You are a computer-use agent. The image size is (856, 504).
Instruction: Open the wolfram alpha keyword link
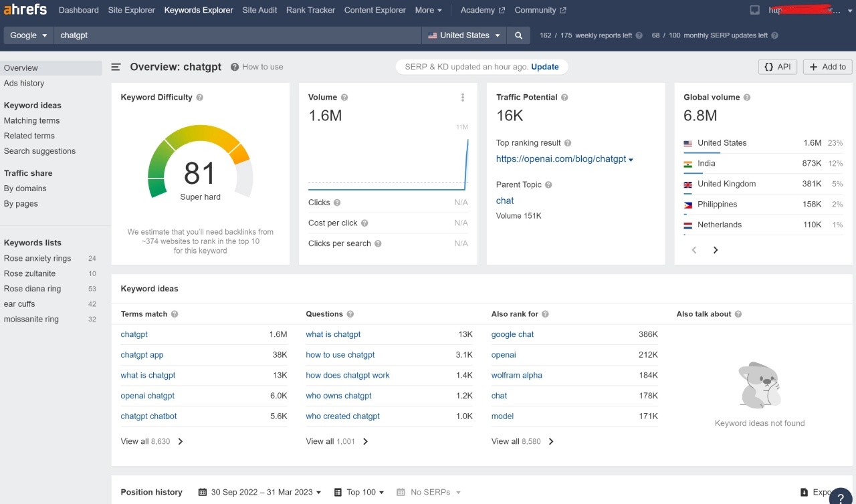(x=517, y=376)
